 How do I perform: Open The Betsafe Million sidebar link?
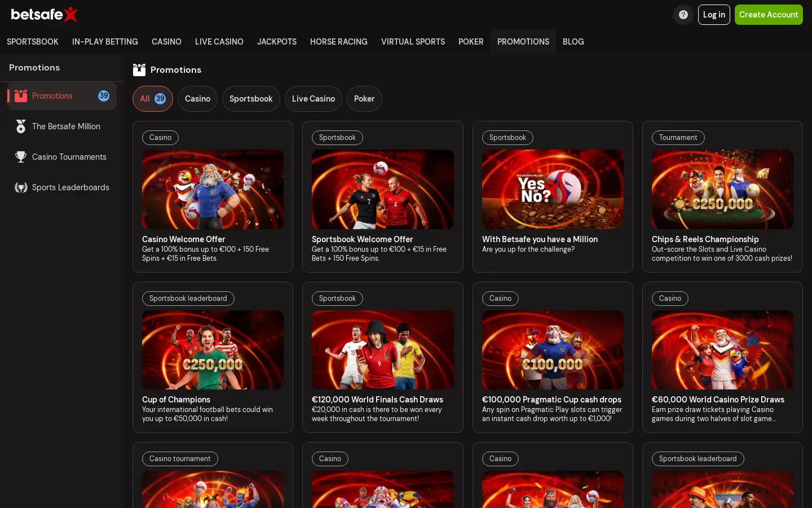[62, 126]
